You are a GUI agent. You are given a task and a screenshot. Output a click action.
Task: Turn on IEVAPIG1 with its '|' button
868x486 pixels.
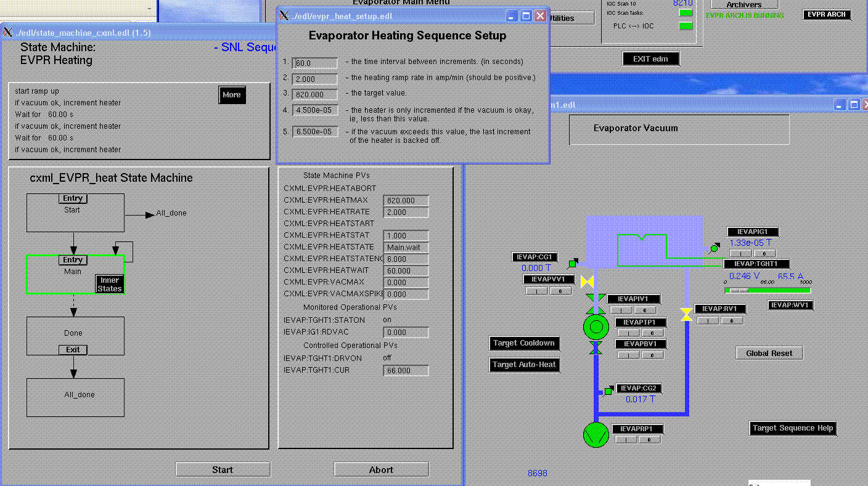coord(740,253)
